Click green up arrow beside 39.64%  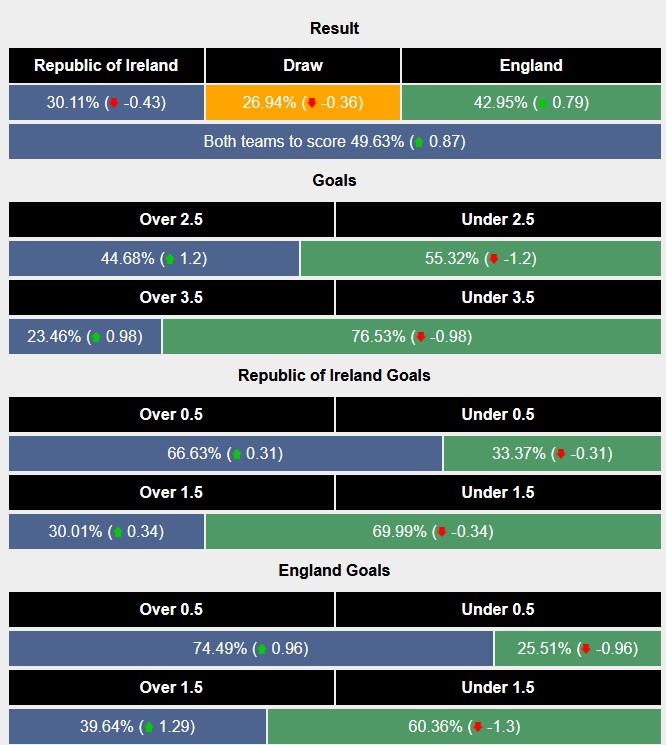click(148, 727)
